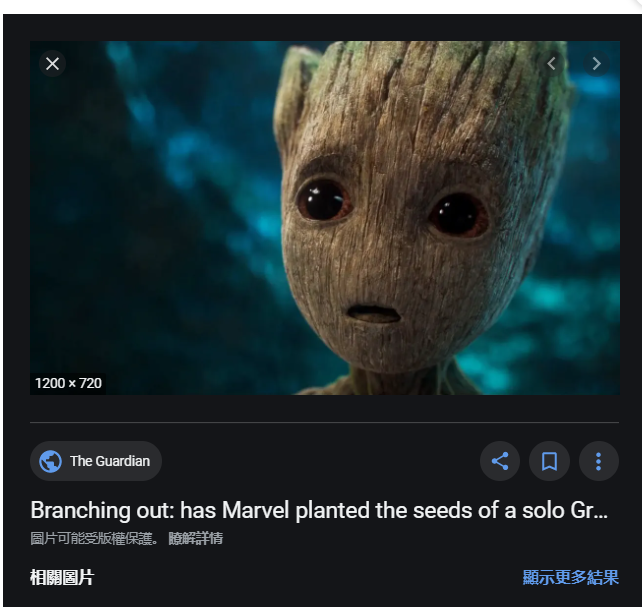Click the 圖片可能受版權保護 copyright notice text
This screenshot has height=607, width=642.
(x=94, y=538)
